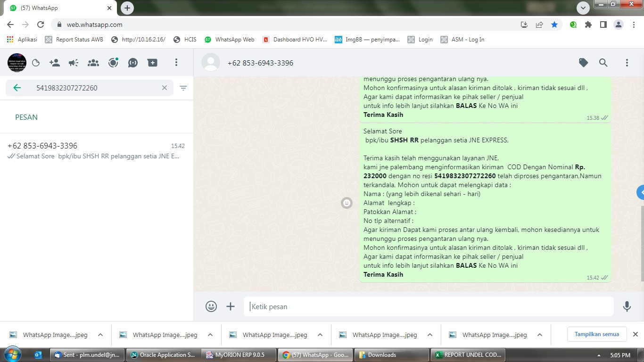Bookmark this page with the star
Screen dimensions: 644x362
554,25
